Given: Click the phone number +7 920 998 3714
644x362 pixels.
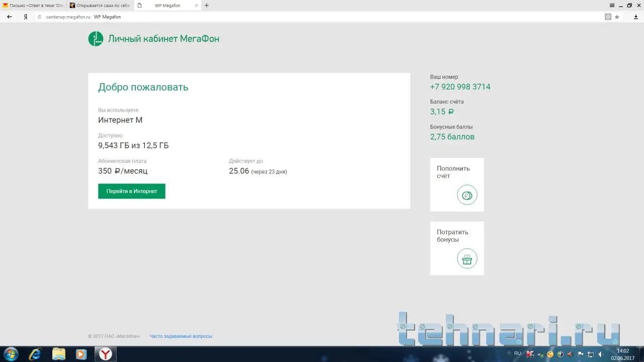Looking at the screenshot, I should coord(460,87).
